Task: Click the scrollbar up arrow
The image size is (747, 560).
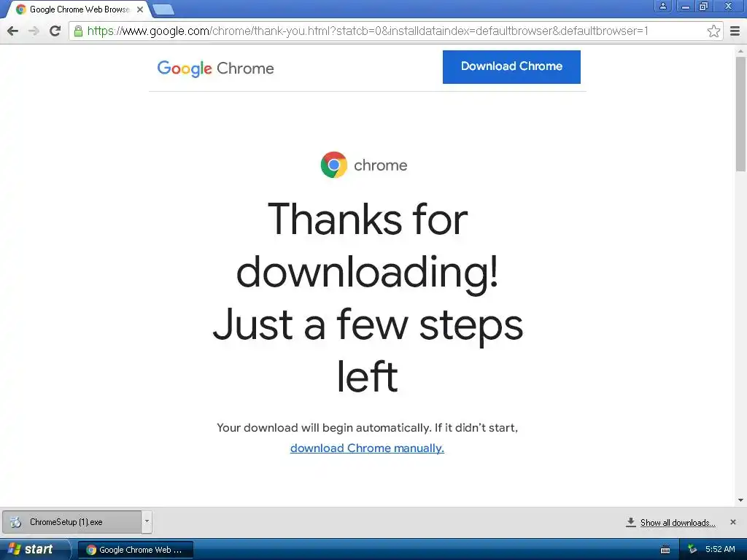Action: [x=741, y=51]
